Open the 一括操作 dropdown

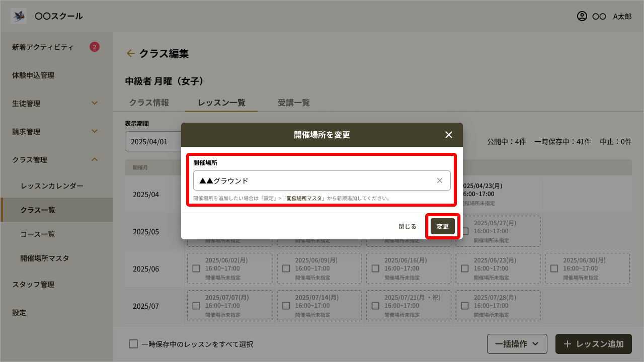click(517, 344)
